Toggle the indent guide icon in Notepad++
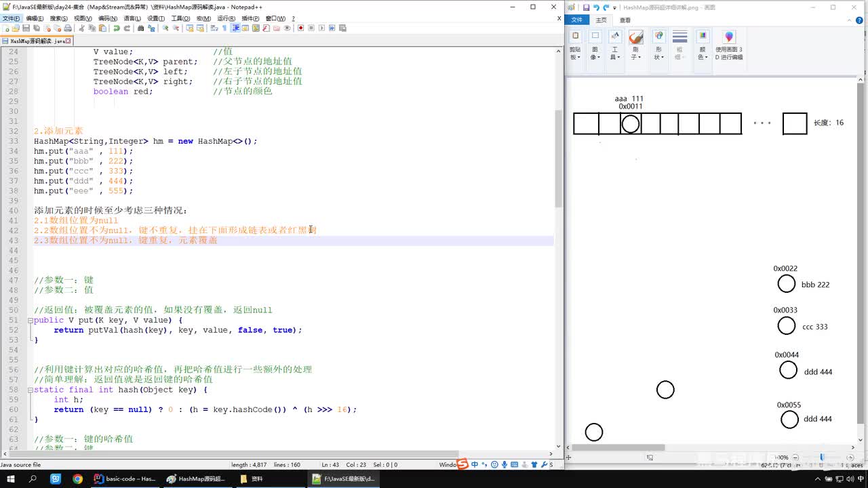 point(235,28)
